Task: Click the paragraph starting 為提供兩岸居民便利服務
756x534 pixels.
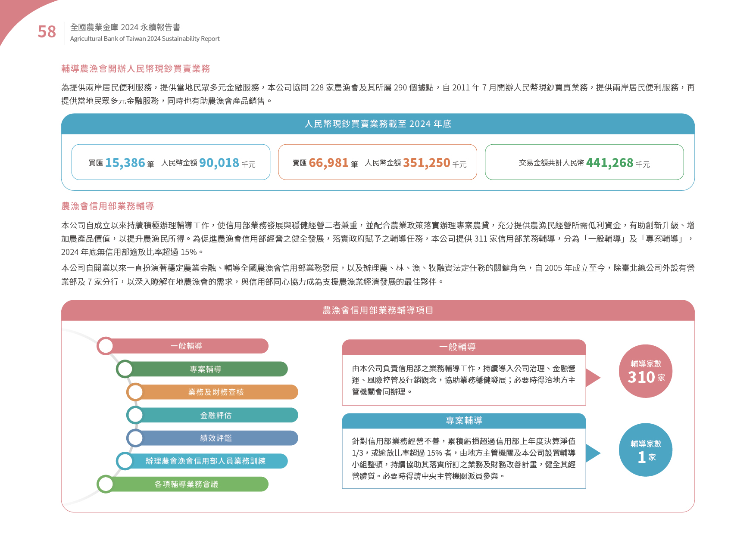Action: pyautogui.click(x=378, y=94)
